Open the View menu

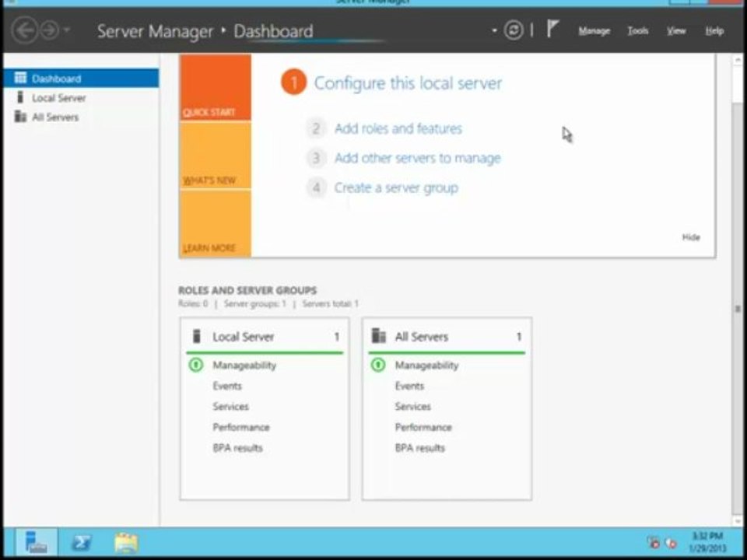676,31
